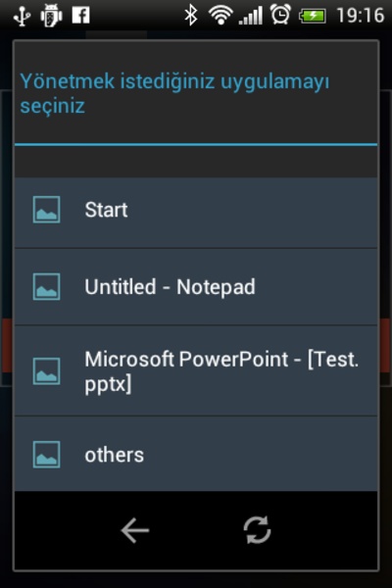Tap the alarm clock status icon

(x=280, y=15)
